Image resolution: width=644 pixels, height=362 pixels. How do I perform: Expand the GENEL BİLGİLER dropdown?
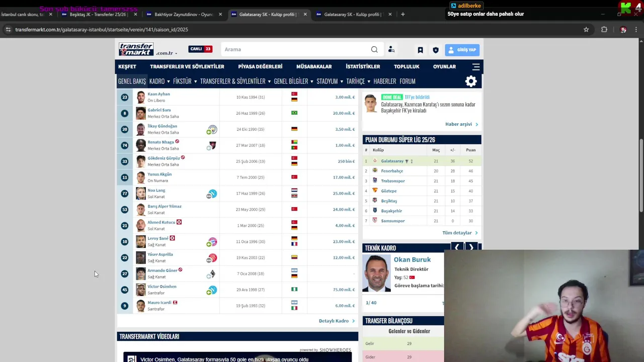pos(293,81)
